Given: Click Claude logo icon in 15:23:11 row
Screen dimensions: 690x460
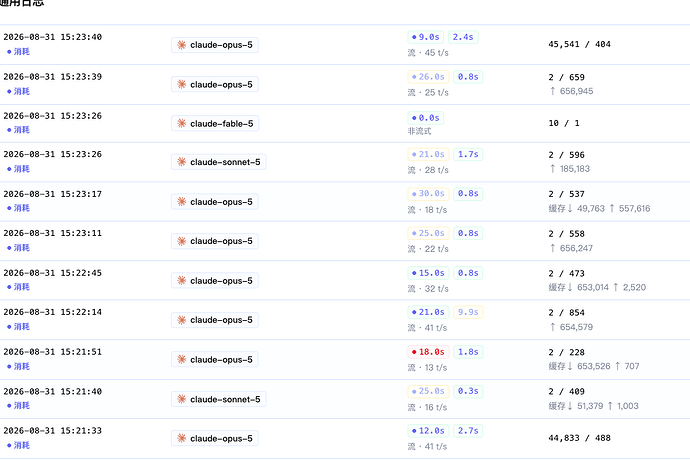Looking at the screenshot, I should [181, 241].
